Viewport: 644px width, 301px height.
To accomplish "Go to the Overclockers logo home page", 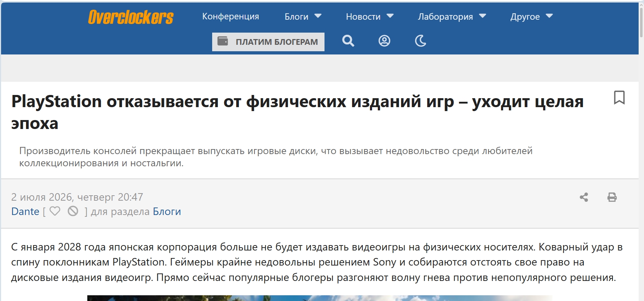I will [x=131, y=17].
